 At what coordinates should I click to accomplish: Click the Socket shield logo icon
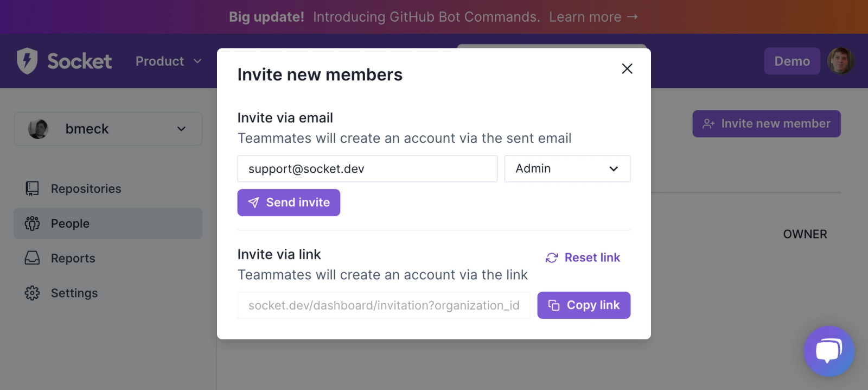tap(27, 61)
